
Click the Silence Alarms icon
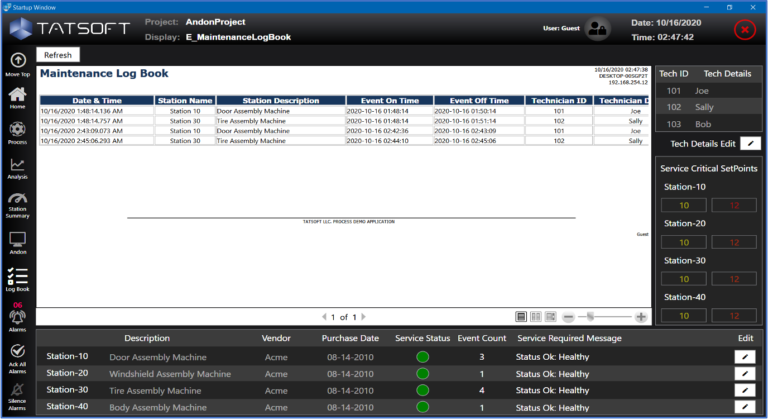click(17, 390)
